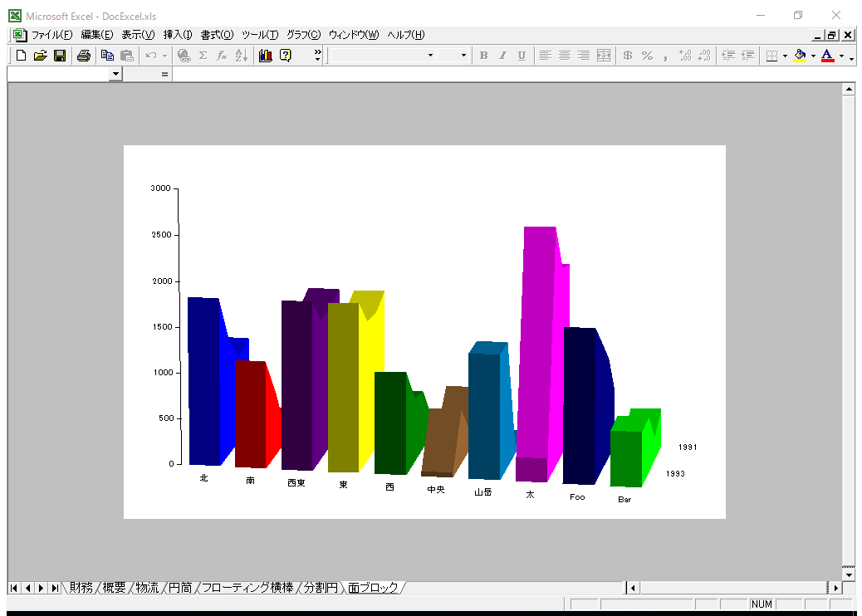Open the font size dropdown

pos(464,56)
